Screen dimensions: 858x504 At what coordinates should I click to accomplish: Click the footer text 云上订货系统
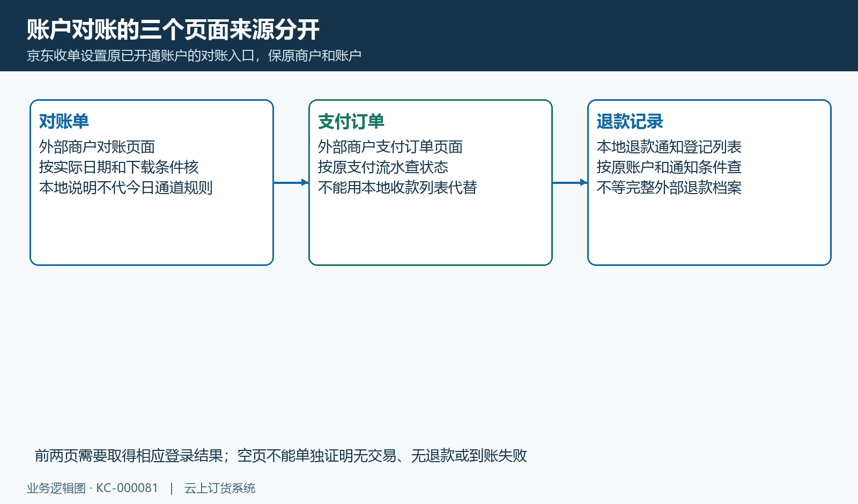[x=220, y=488]
